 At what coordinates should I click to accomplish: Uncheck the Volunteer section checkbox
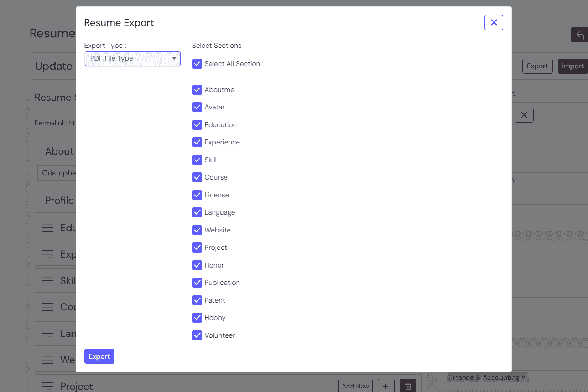pos(197,335)
